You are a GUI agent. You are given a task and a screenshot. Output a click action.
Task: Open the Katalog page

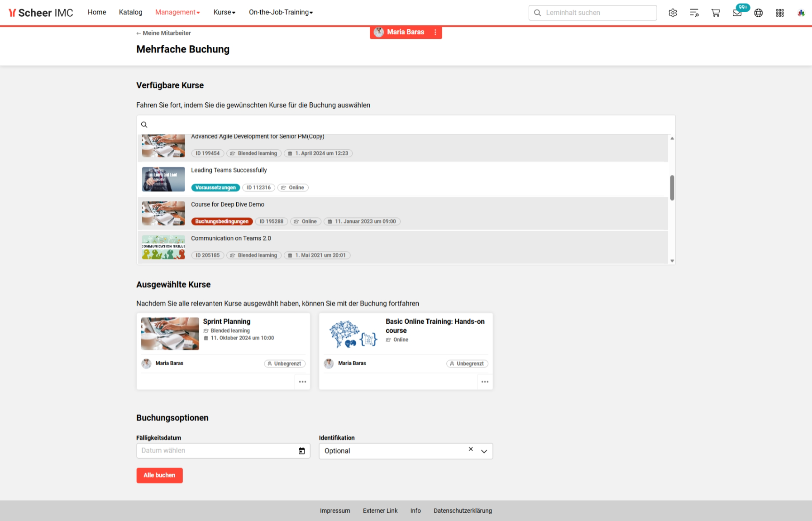pyautogui.click(x=131, y=12)
